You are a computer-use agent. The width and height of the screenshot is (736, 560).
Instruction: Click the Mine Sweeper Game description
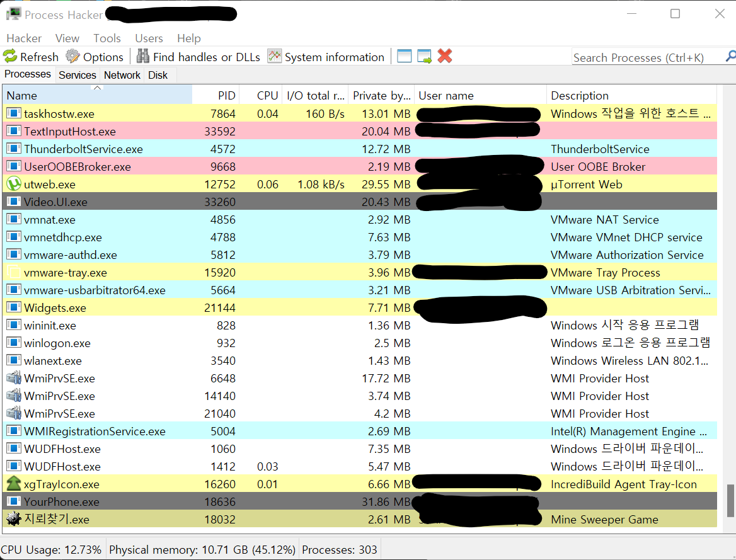[604, 519]
